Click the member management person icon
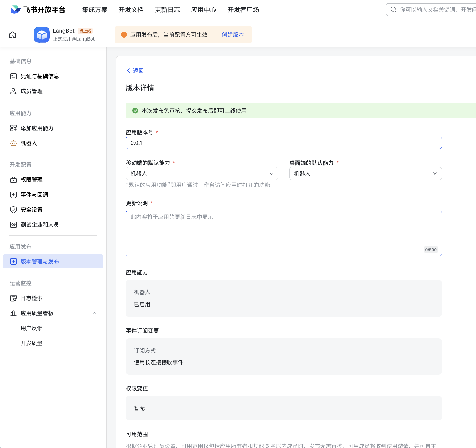Screen dimensions: 476x448 (13, 91)
